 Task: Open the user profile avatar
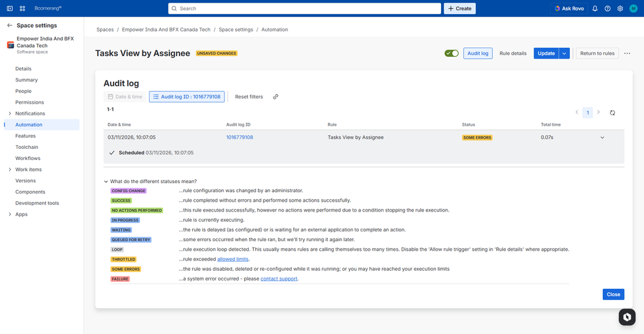[x=633, y=8]
